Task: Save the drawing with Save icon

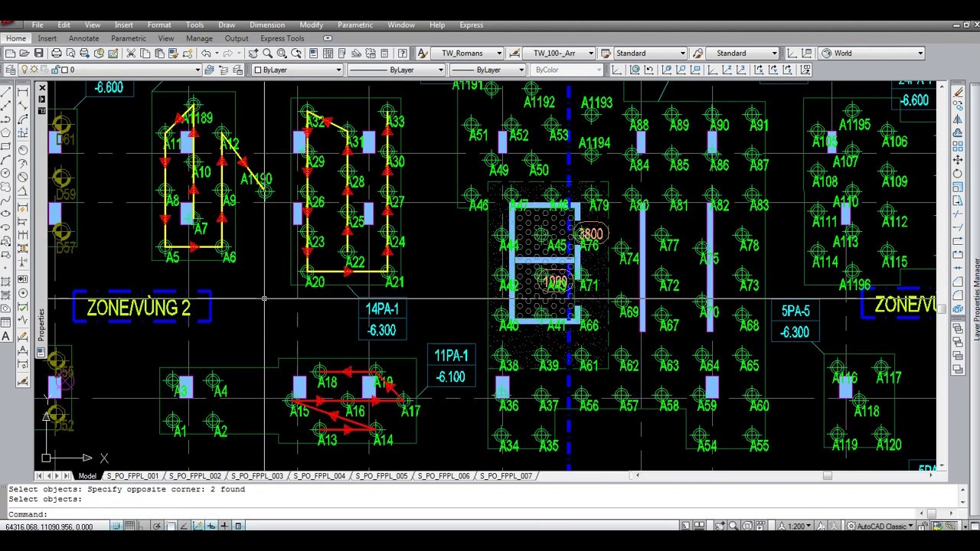Action: [39, 53]
